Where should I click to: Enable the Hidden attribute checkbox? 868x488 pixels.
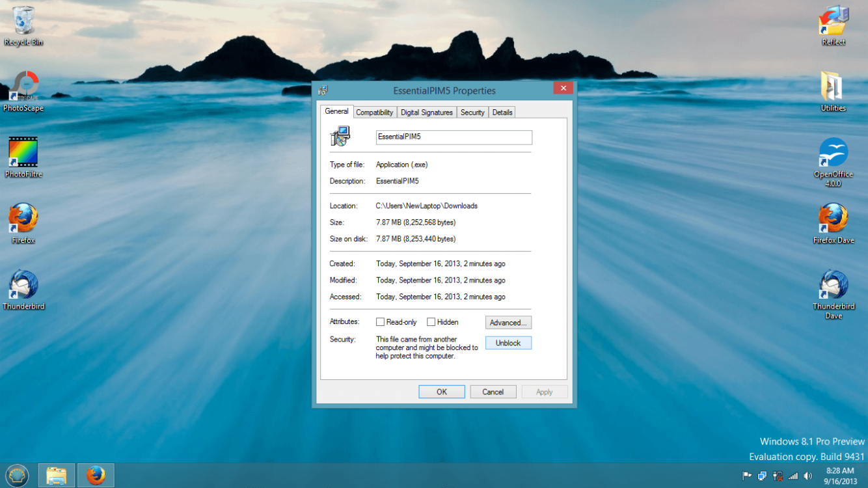click(431, 322)
